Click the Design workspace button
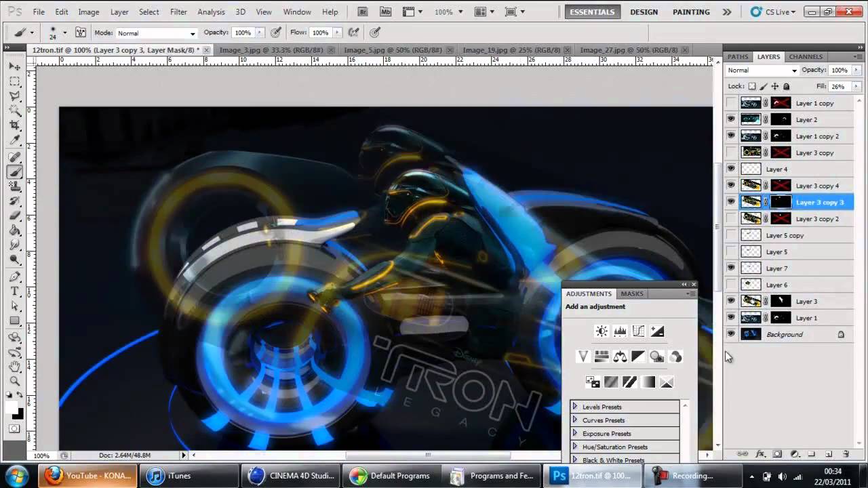Image resolution: width=868 pixels, height=488 pixels. tap(644, 12)
